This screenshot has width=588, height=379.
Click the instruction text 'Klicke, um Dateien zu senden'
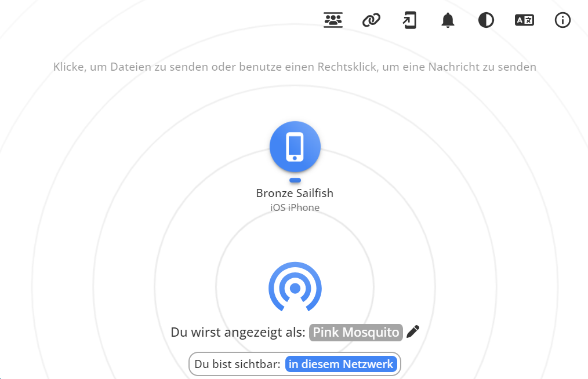[x=130, y=67]
